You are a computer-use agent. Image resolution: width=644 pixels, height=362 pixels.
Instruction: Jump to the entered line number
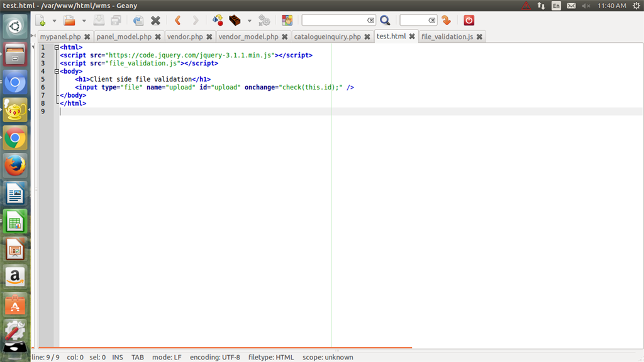[447, 20]
